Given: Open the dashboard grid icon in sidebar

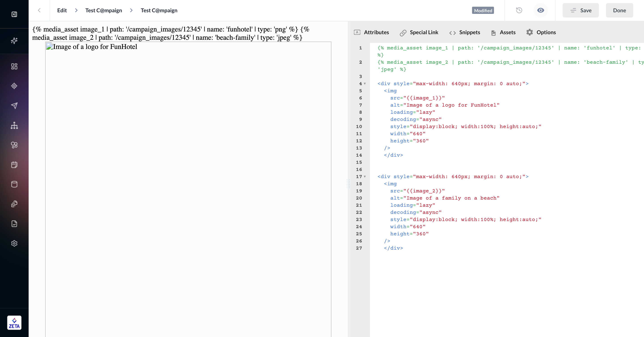Looking at the screenshot, I should pos(14,66).
